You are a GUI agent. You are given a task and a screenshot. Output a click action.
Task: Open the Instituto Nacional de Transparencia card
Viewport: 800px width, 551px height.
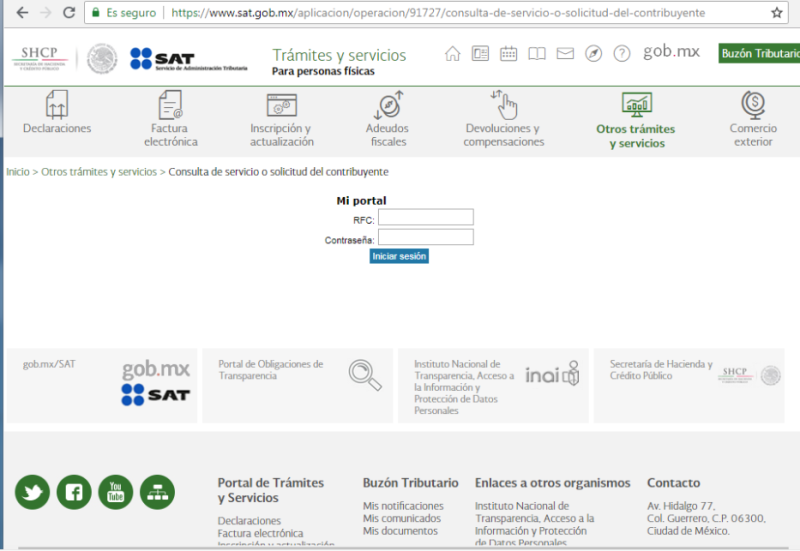[493, 386]
